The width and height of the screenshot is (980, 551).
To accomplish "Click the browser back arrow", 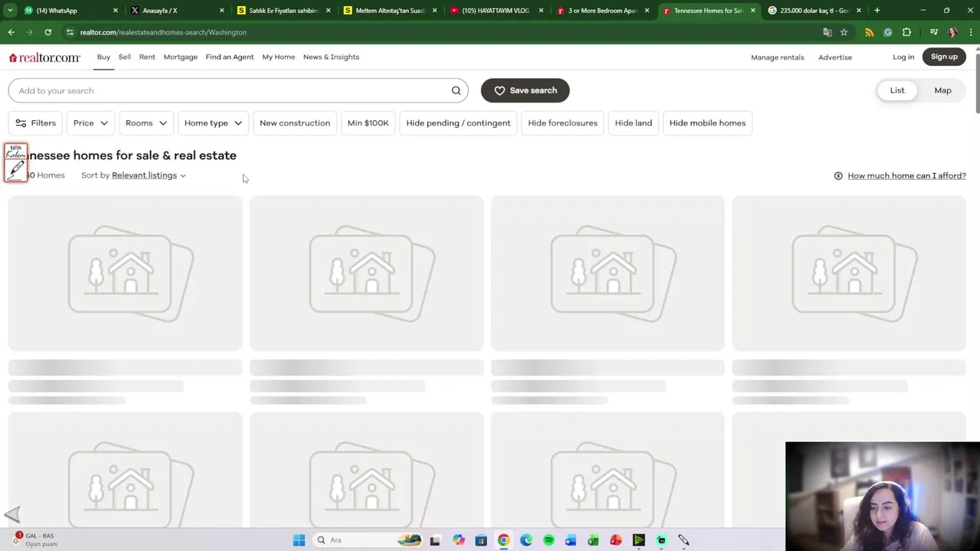I will pos(11,32).
